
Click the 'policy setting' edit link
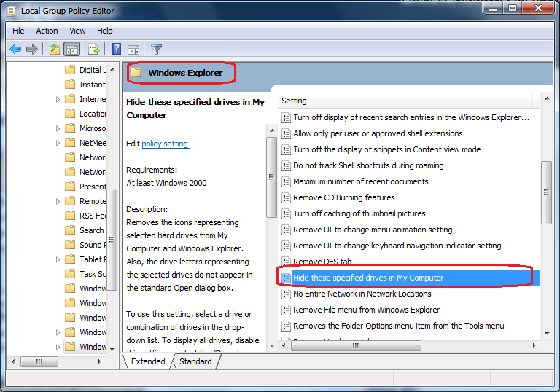[x=165, y=144]
